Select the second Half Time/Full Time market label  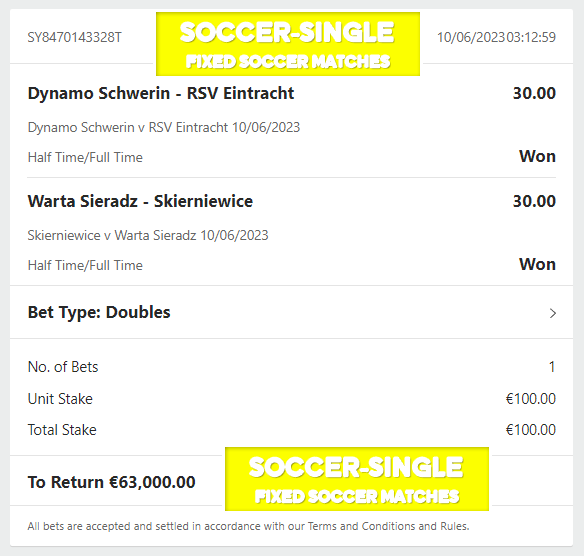(x=85, y=266)
